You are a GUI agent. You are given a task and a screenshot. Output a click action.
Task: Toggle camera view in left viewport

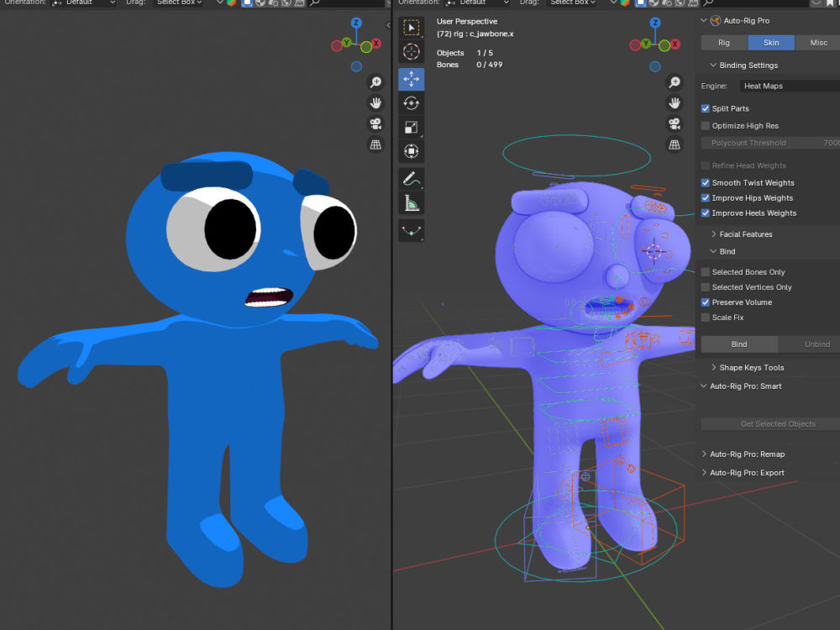click(376, 123)
